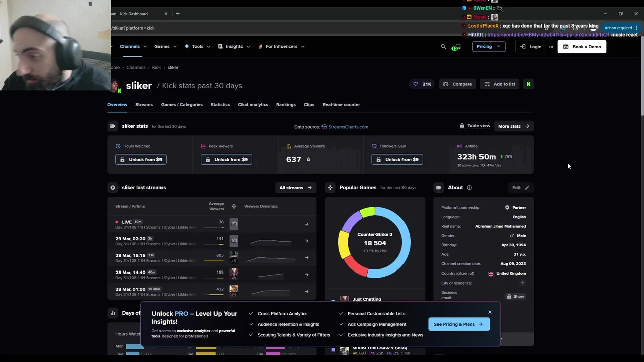This screenshot has width=644, height=362.
Task: Click the heart icon showing 21K followers
Action: [416, 84]
